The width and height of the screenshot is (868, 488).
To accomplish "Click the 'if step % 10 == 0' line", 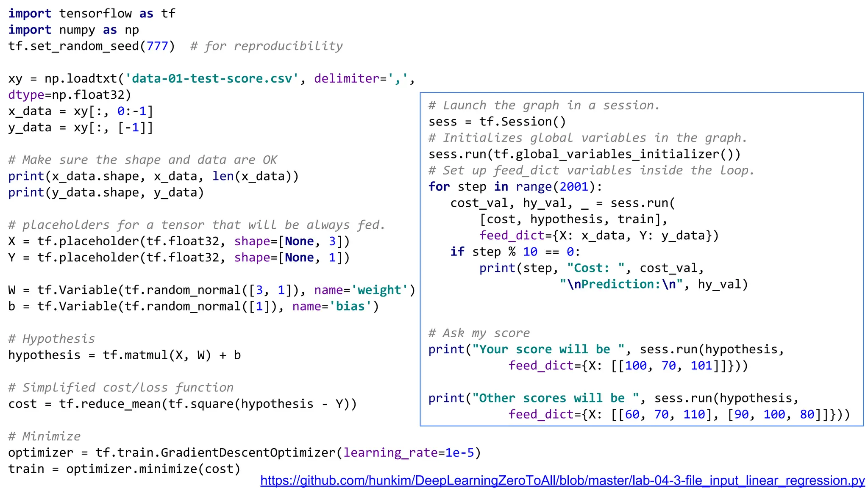I will click(x=515, y=252).
